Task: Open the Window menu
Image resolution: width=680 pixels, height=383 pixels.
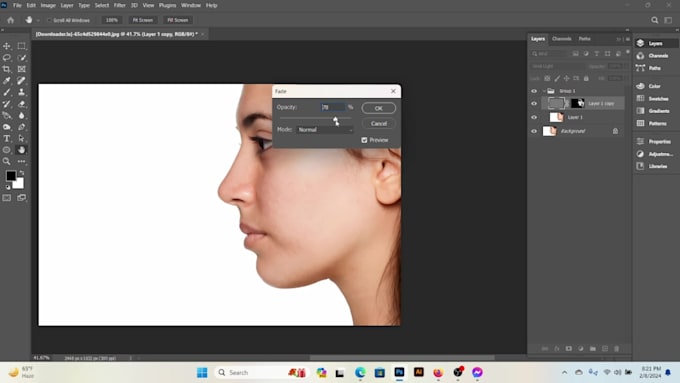Action: (191, 5)
